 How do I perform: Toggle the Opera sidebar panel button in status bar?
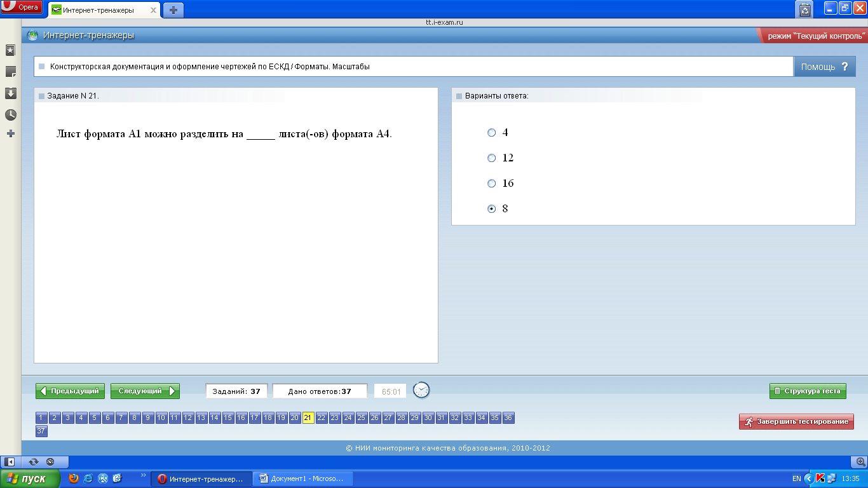(x=10, y=462)
